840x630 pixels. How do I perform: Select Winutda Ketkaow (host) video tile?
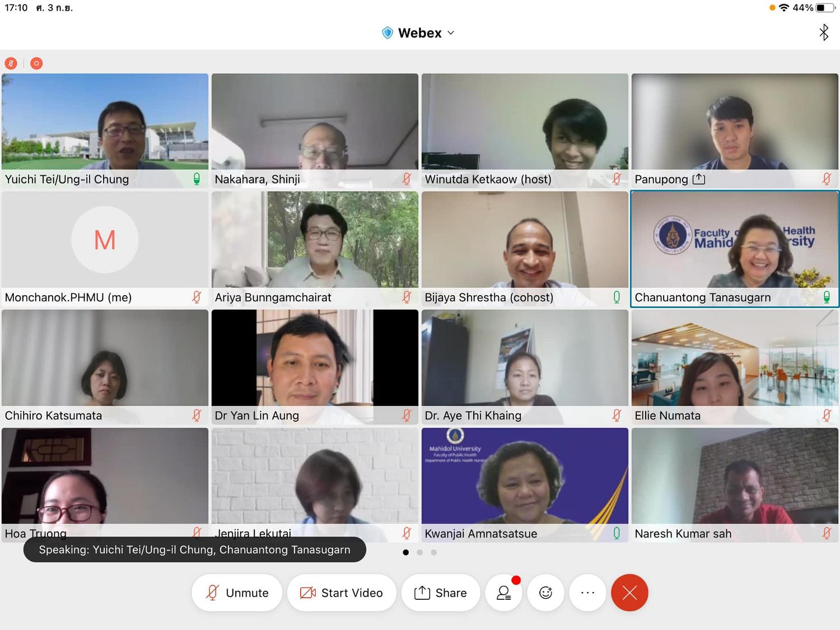525,130
